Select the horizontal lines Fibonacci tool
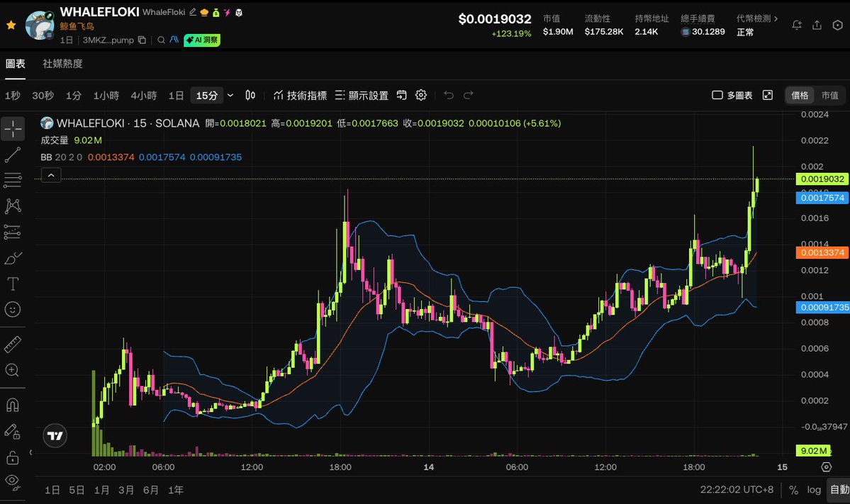 click(13, 181)
